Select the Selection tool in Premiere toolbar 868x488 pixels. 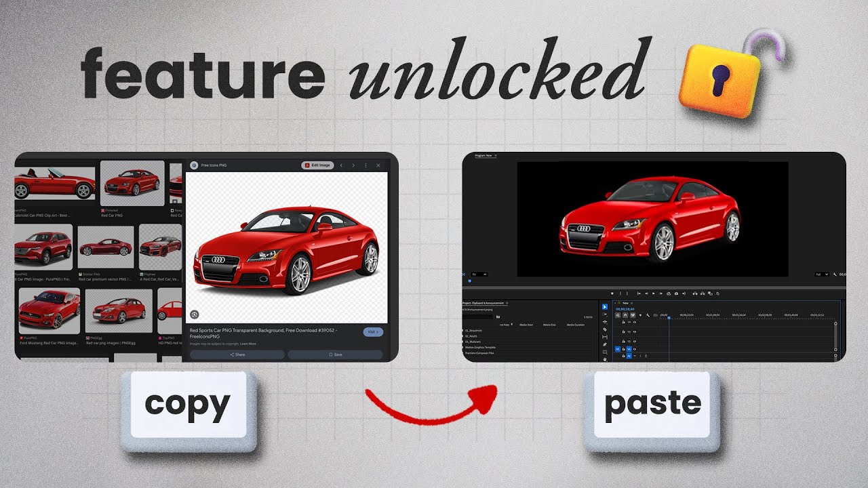605,308
